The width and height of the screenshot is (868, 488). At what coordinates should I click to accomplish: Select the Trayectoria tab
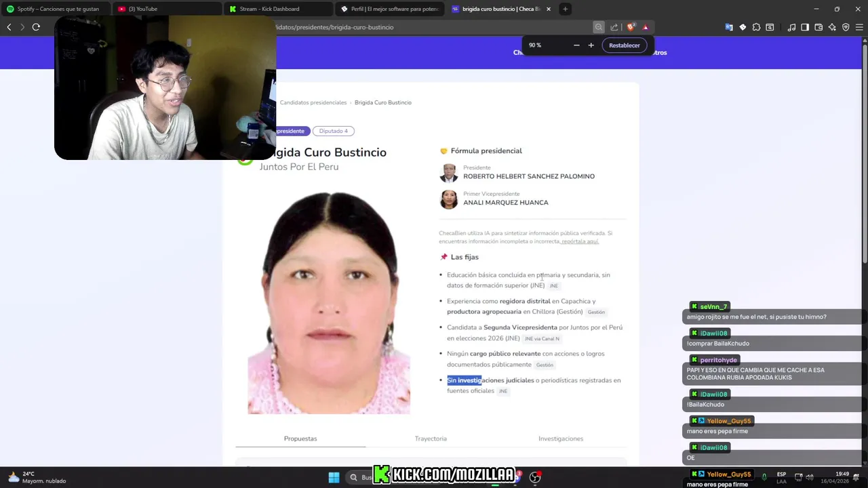click(x=431, y=439)
